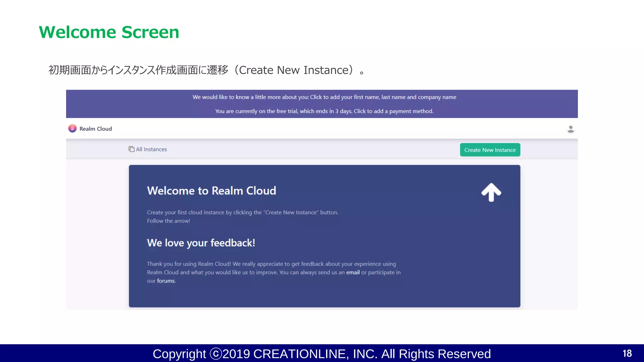Click the Realm Cloud brand text
The image size is (644, 362).
tap(96, 129)
